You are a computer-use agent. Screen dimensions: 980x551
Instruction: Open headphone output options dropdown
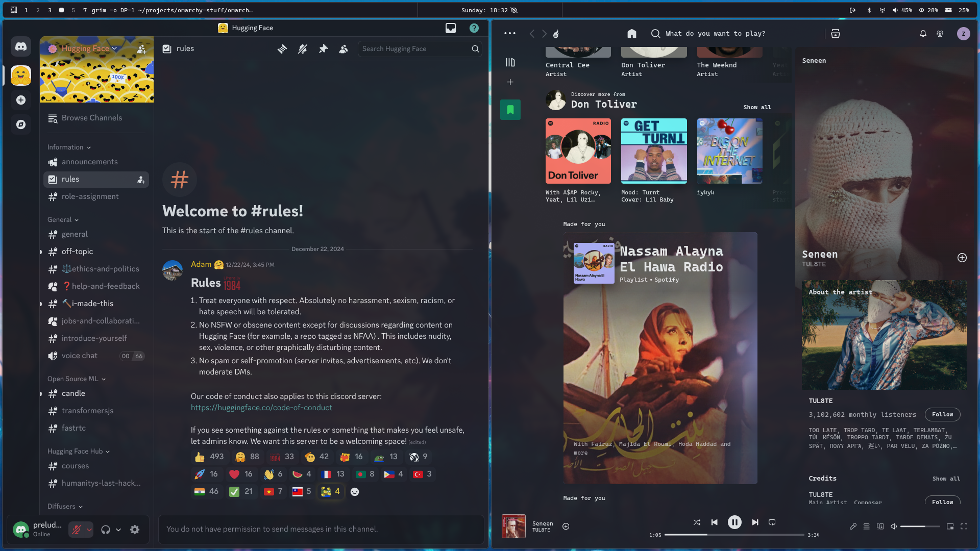118,530
